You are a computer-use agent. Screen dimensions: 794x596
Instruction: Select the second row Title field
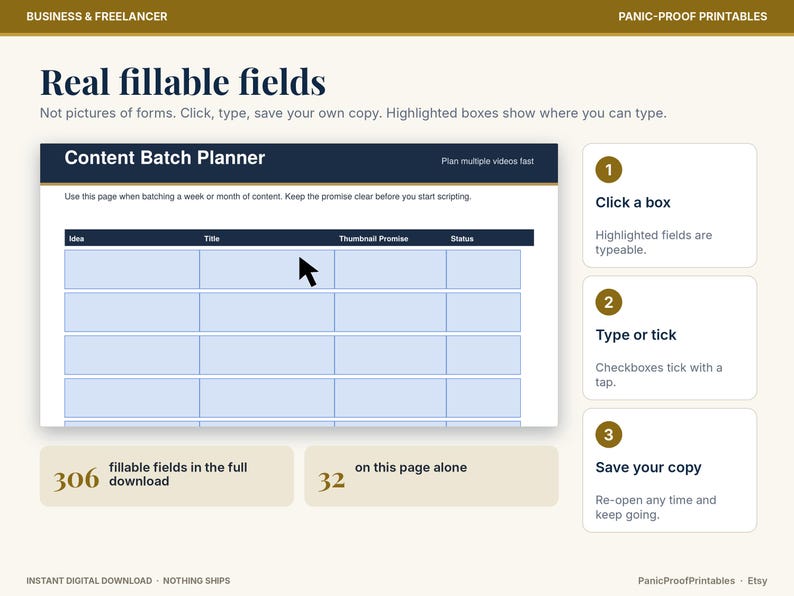pos(267,312)
